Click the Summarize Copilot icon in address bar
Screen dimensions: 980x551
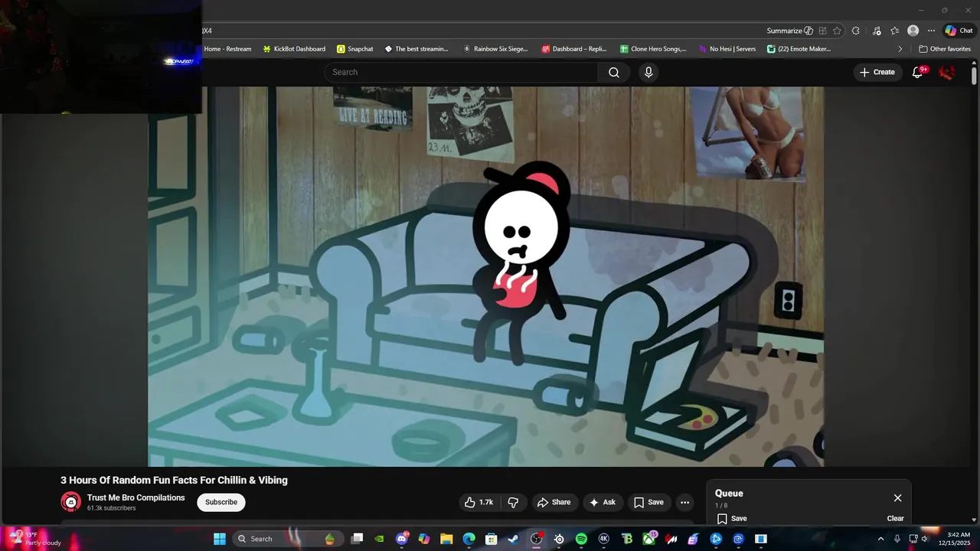pyautogui.click(x=808, y=31)
